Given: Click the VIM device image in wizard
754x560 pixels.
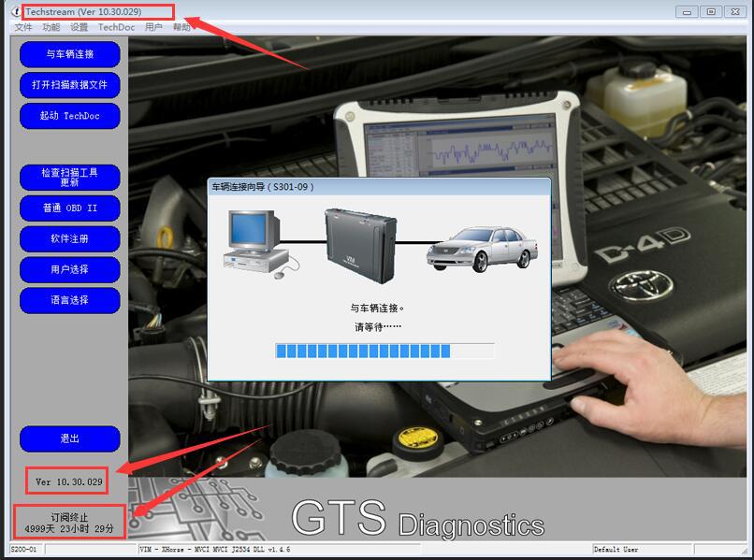Looking at the screenshot, I should tap(361, 246).
